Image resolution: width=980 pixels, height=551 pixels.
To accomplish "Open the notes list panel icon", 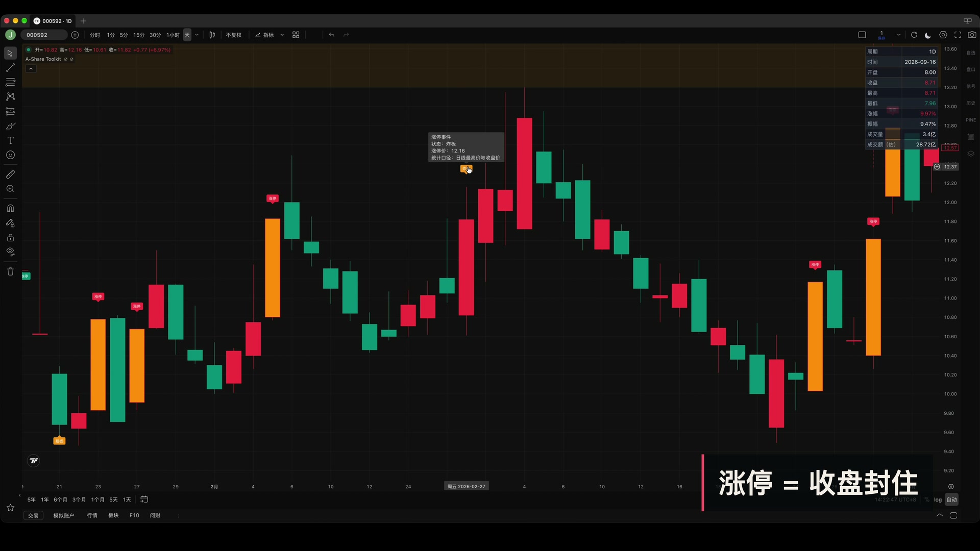I will 971,137.
